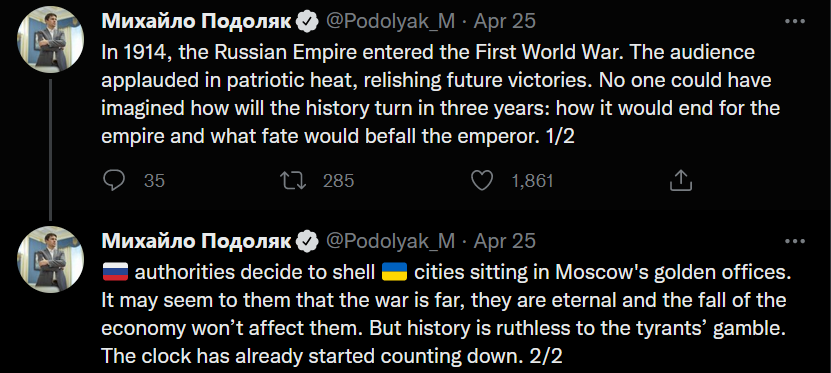Viewport: 831px width, 373px height.
Task: Click @Podolyak_M handle on first tweet
Action: [390, 22]
